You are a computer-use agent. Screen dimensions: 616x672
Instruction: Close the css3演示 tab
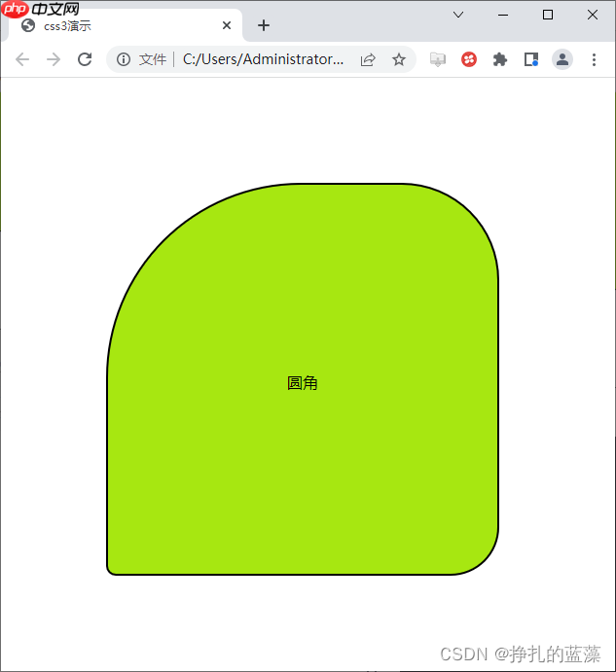pyautogui.click(x=227, y=25)
